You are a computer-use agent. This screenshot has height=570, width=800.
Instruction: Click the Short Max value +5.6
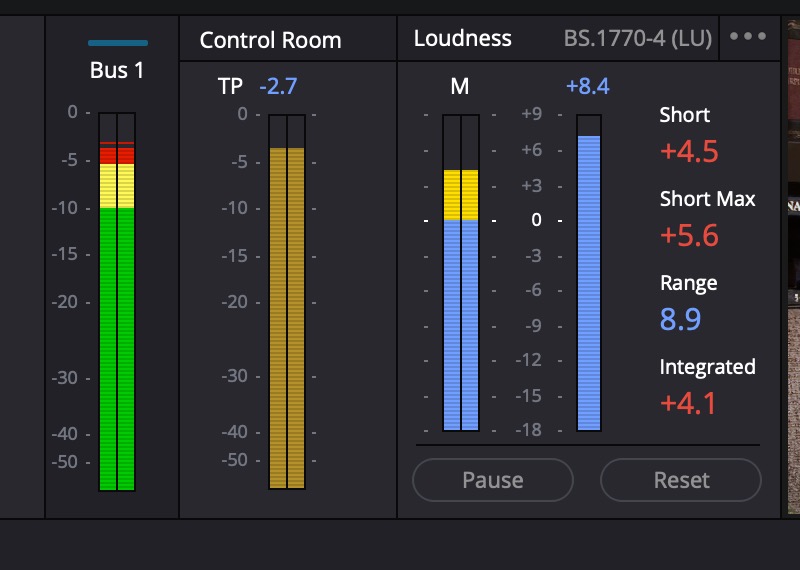coord(689,236)
